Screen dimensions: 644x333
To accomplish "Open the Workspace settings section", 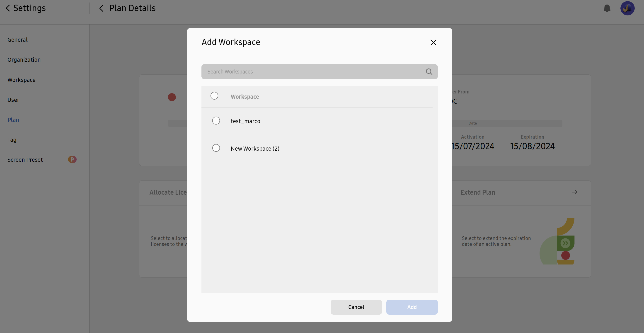I will tap(22, 80).
